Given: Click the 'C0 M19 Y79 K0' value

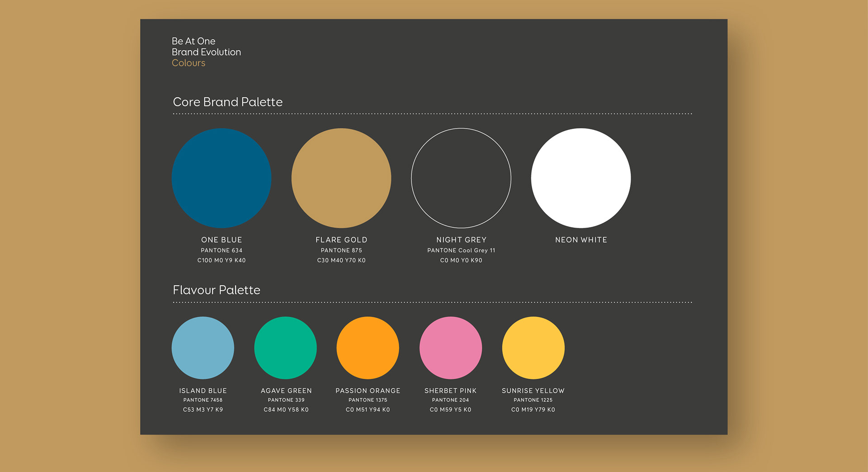Looking at the screenshot, I should click(533, 410).
